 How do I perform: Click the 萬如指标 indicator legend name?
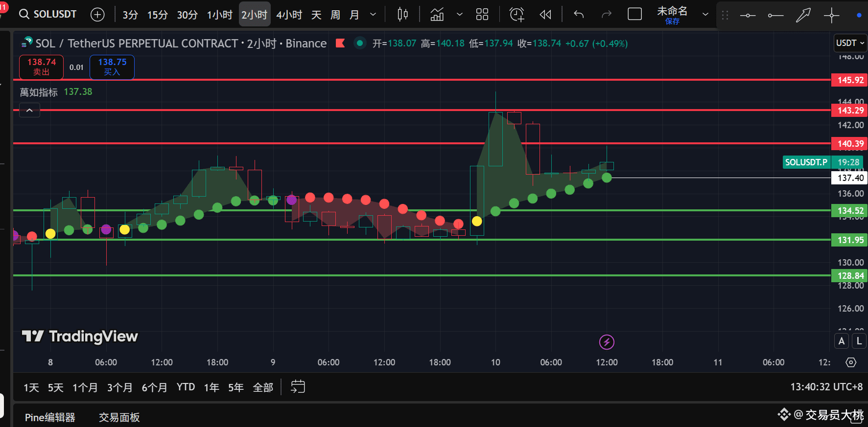coord(39,92)
